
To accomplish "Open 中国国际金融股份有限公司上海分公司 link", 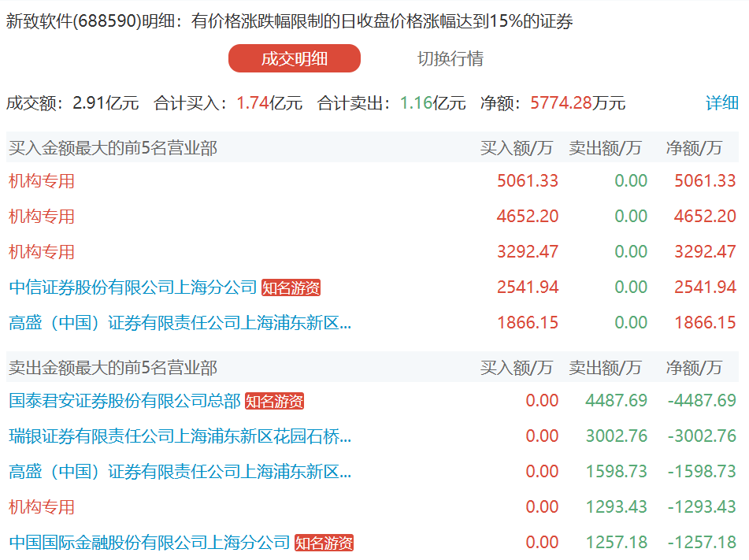I will tap(150, 542).
